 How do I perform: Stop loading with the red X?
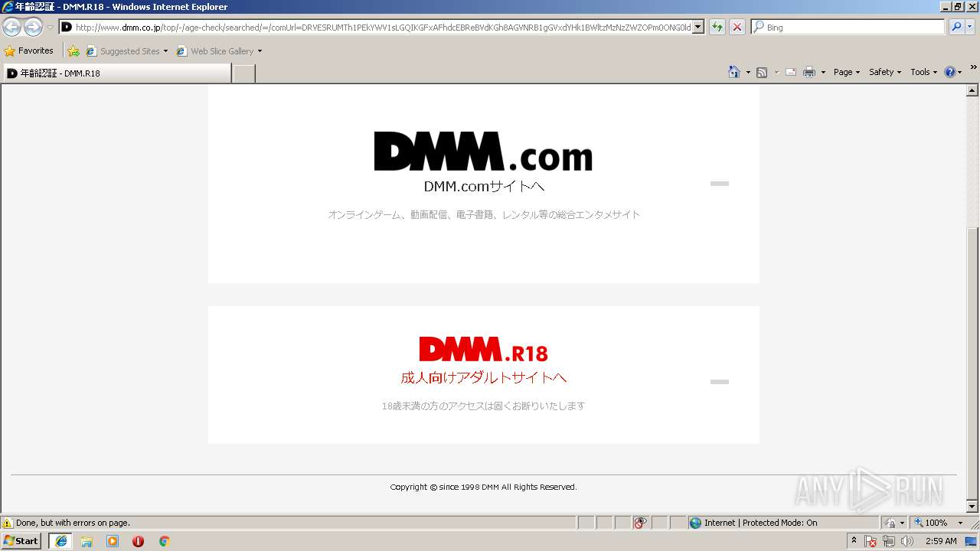click(x=737, y=28)
